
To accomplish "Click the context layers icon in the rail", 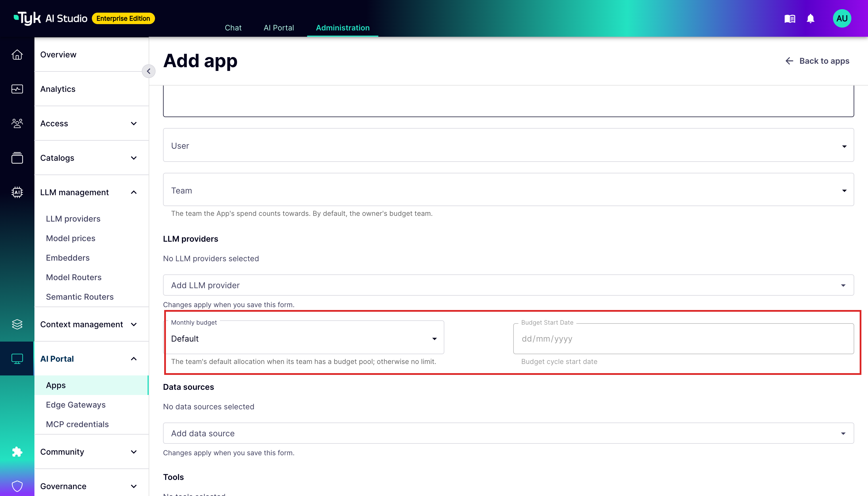I will pos(17,324).
